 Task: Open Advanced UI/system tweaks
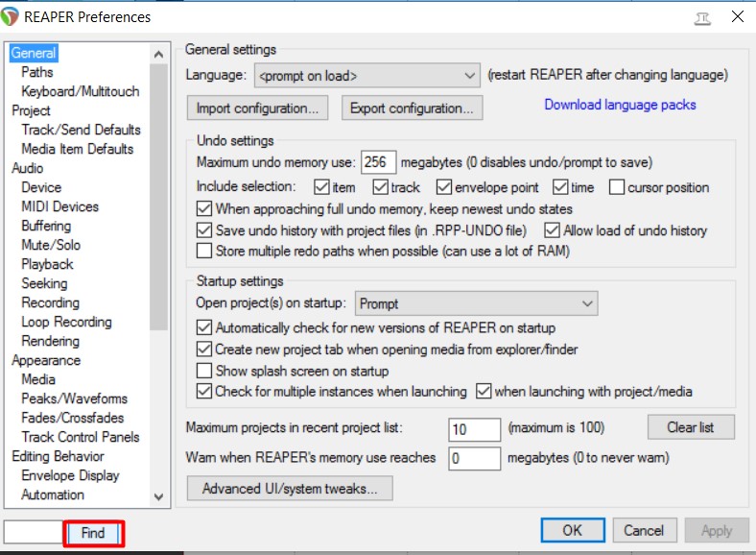[x=290, y=489]
